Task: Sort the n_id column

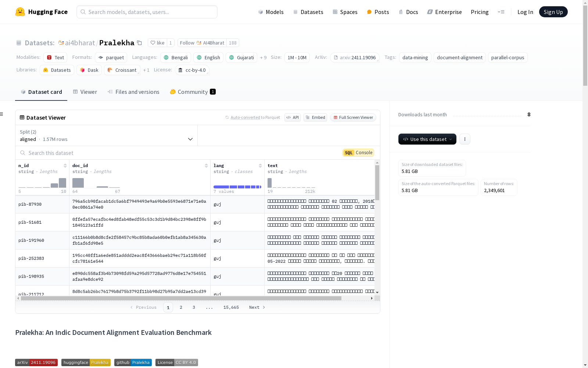Action: pos(65,166)
